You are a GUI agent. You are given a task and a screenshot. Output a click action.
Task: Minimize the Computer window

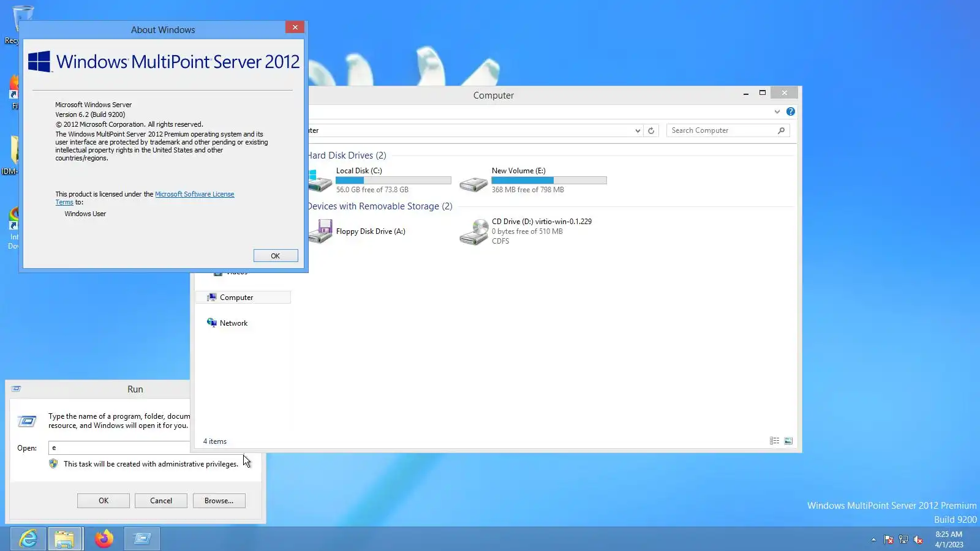[x=745, y=93]
